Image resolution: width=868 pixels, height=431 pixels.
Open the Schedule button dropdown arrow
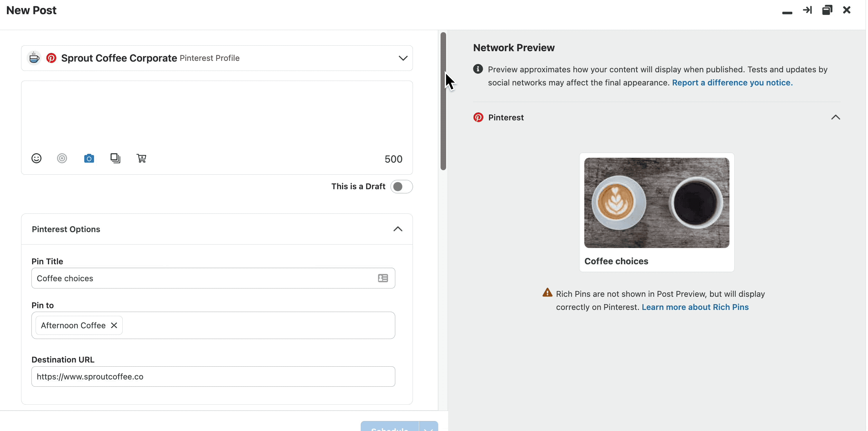[428, 427]
